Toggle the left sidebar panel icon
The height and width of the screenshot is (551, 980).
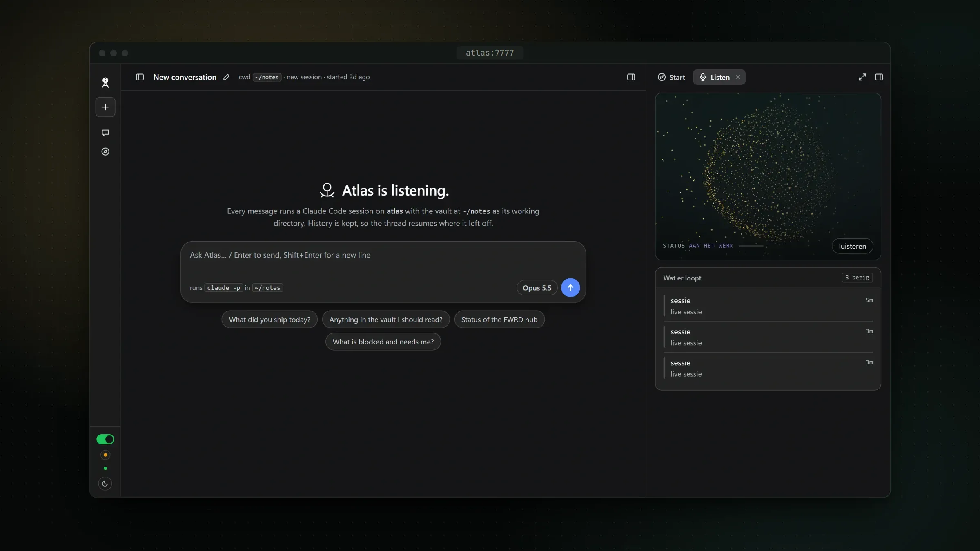tap(140, 77)
